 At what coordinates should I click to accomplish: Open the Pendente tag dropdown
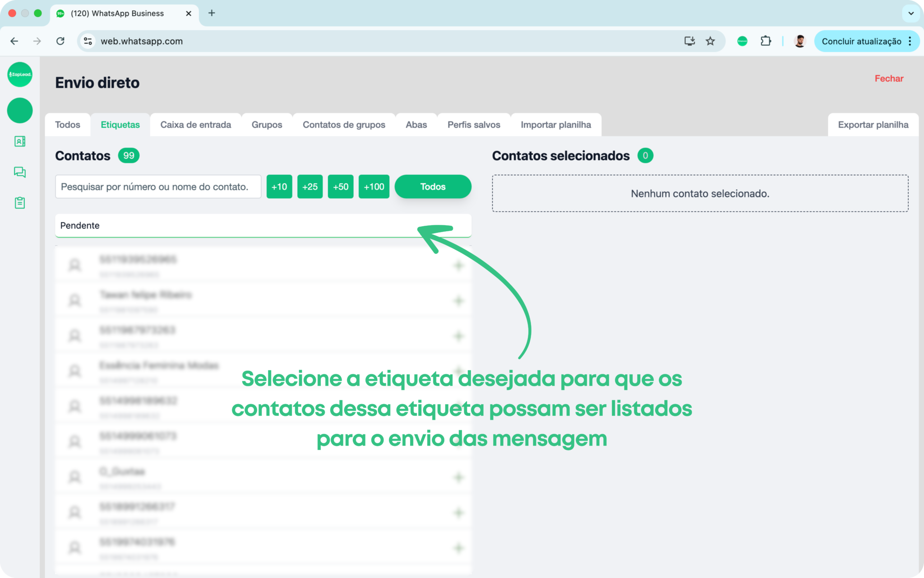point(263,225)
